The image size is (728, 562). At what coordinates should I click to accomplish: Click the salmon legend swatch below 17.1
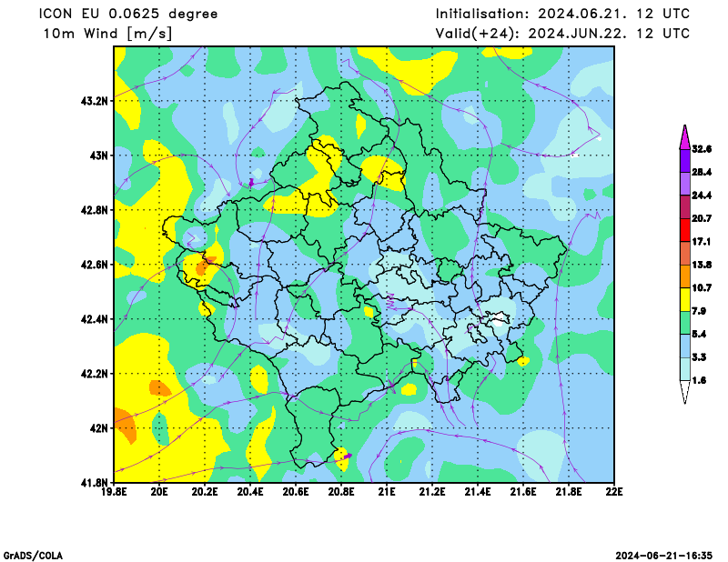[x=685, y=254]
